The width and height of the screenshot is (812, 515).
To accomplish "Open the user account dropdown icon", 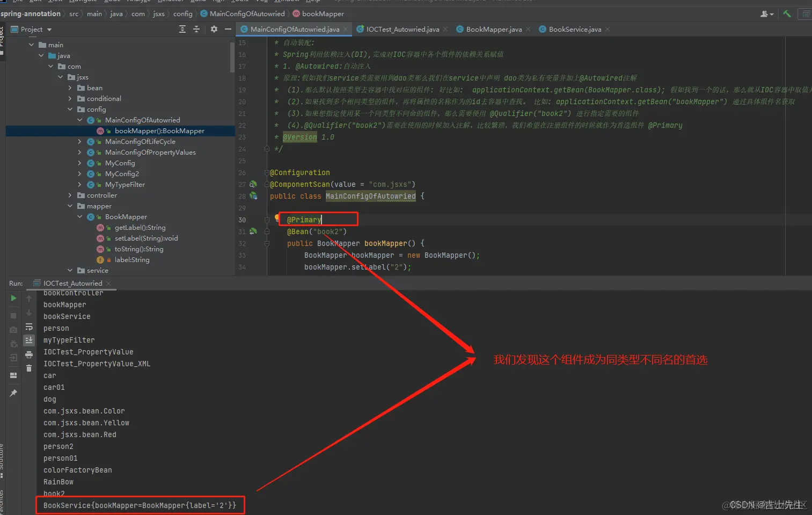I will 767,14.
